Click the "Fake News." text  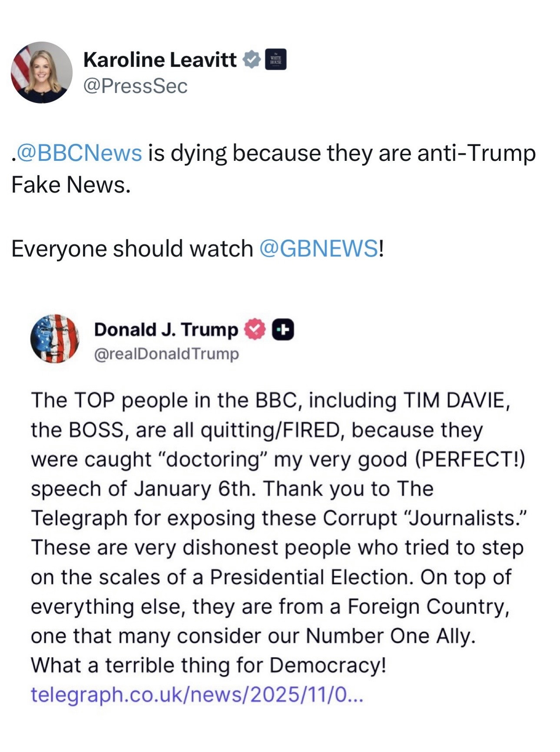point(71,185)
